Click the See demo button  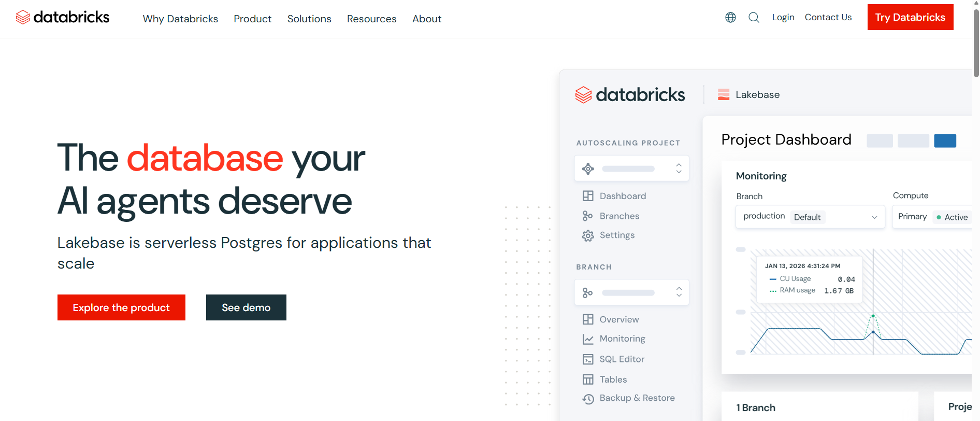coord(246,307)
